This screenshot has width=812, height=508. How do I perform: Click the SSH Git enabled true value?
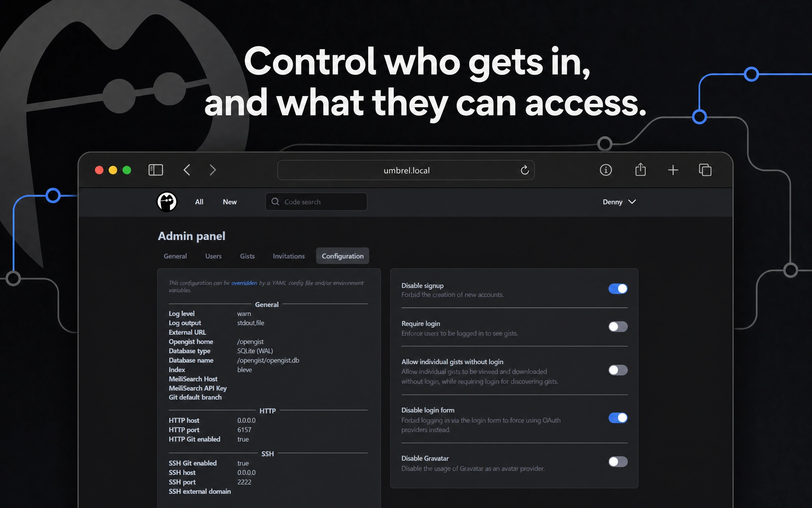[x=243, y=463]
